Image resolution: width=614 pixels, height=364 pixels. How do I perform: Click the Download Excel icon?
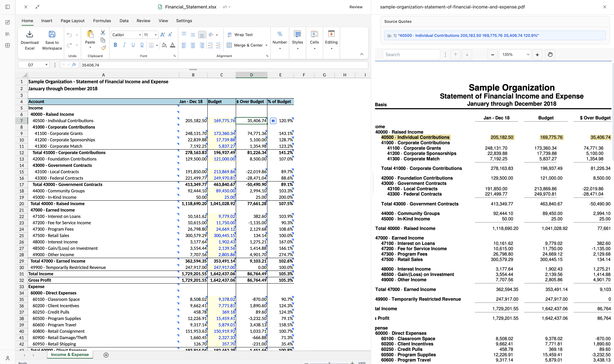tap(30, 34)
